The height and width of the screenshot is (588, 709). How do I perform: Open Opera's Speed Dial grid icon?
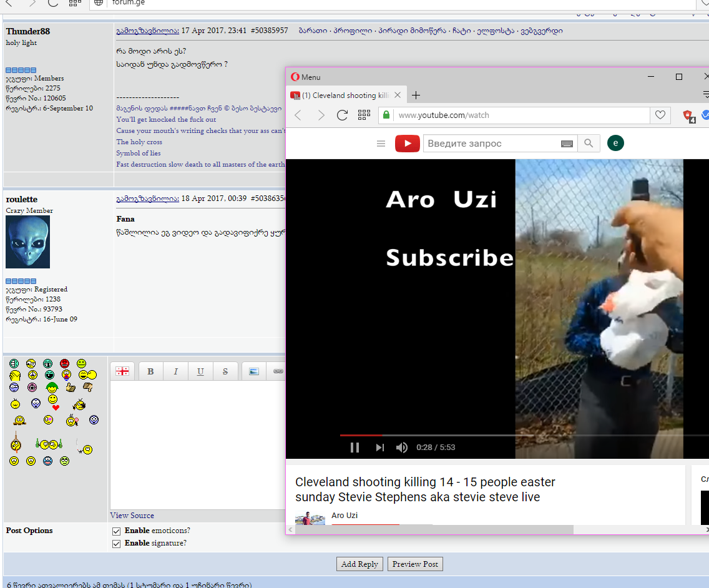[x=364, y=115]
